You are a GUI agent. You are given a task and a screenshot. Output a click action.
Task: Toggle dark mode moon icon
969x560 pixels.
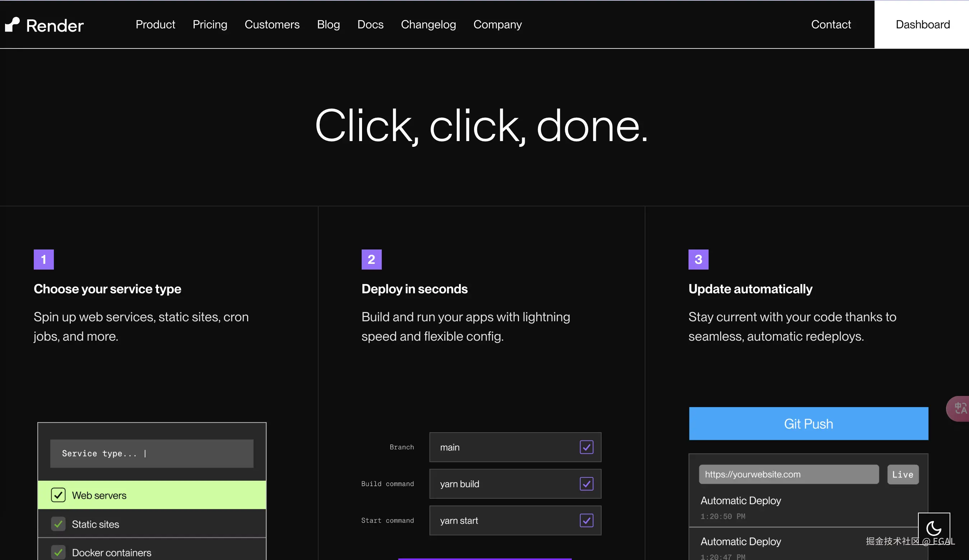(934, 528)
